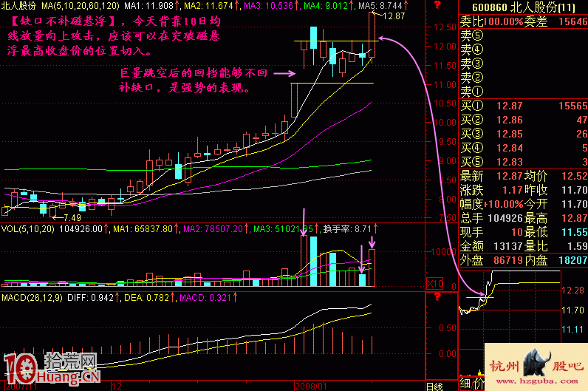Click the 量比 1.59 volume ratio
This screenshot has width=588, height=391.
555,246
